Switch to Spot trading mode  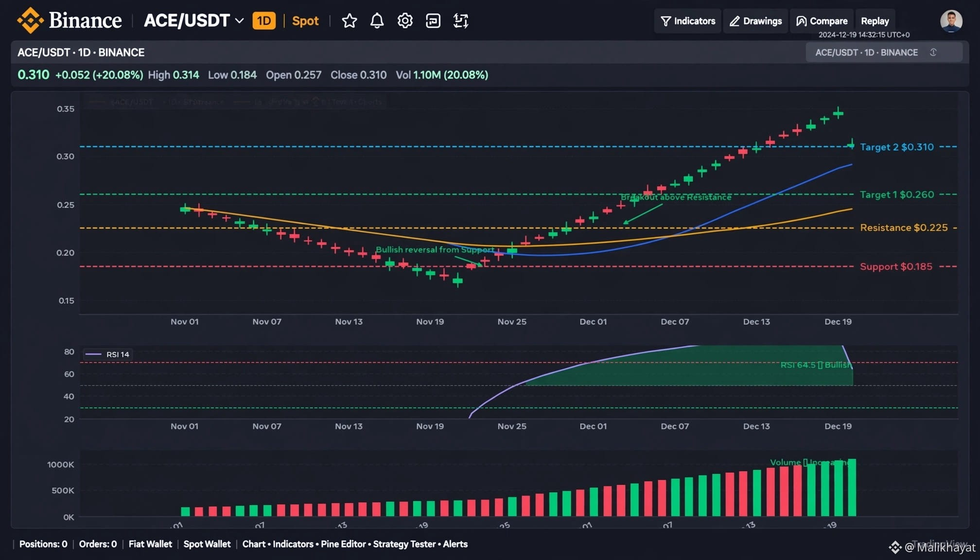[x=305, y=21]
